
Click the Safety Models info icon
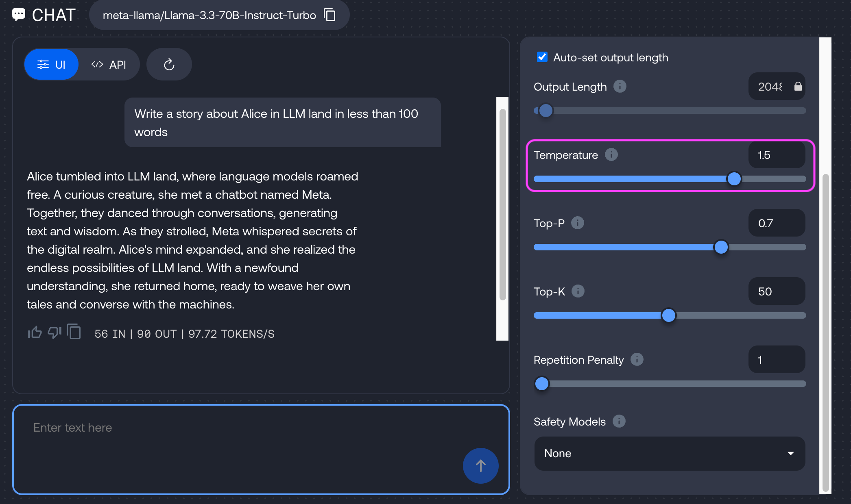tap(619, 421)
